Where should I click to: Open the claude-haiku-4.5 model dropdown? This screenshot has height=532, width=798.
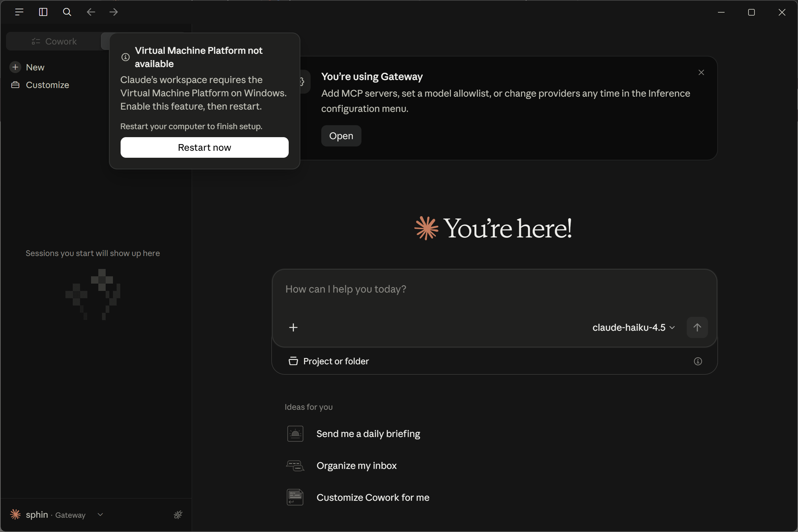[x=633, y=327]
